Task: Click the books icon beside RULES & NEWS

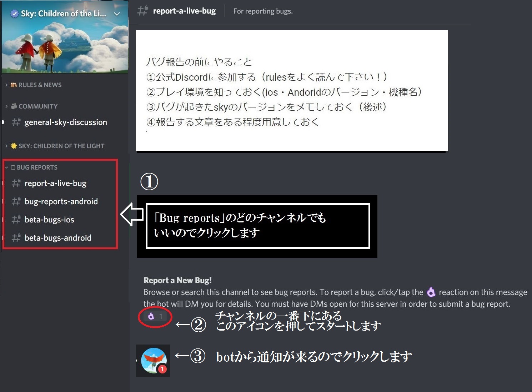Action: pyautogui.click(x=14, y=85)
